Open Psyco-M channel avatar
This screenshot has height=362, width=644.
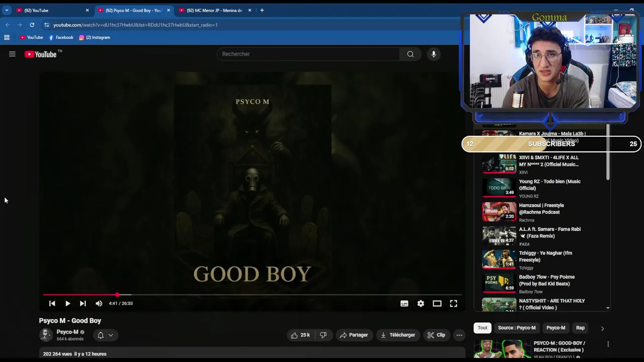tap(46, 335)
